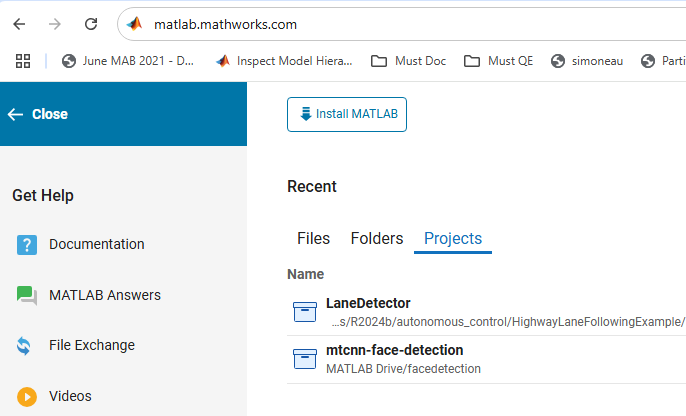Open the Must Doc bookmark folder

click(407, 61)
